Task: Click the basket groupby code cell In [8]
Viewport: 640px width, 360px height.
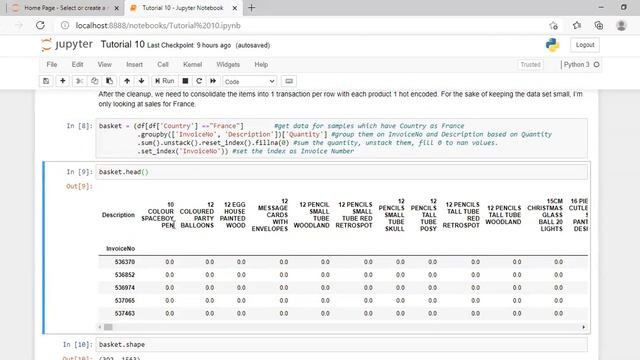Action: 342,138
